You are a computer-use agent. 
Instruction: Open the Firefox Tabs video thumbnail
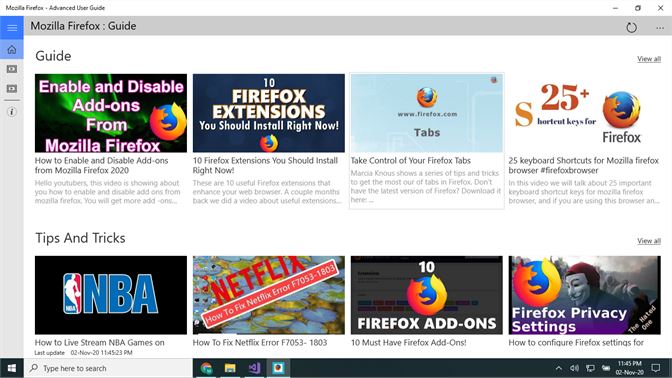click(x=426, y=113)
